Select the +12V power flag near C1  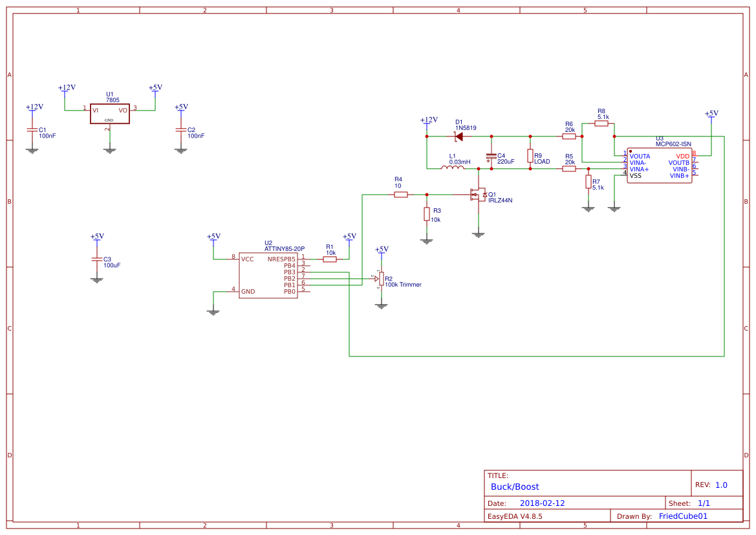tap(33, 108)
